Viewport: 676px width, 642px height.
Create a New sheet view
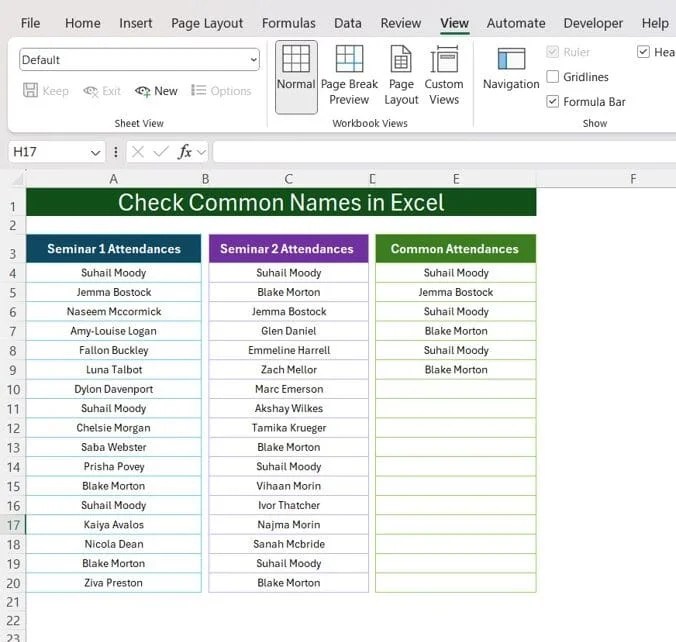(156, 91)
